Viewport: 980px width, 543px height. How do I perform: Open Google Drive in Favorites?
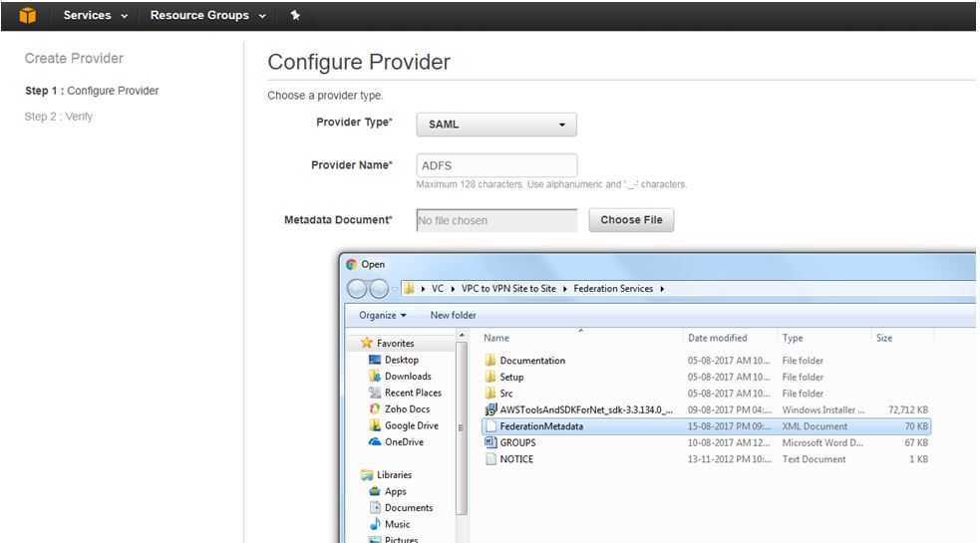coord(411,425)
